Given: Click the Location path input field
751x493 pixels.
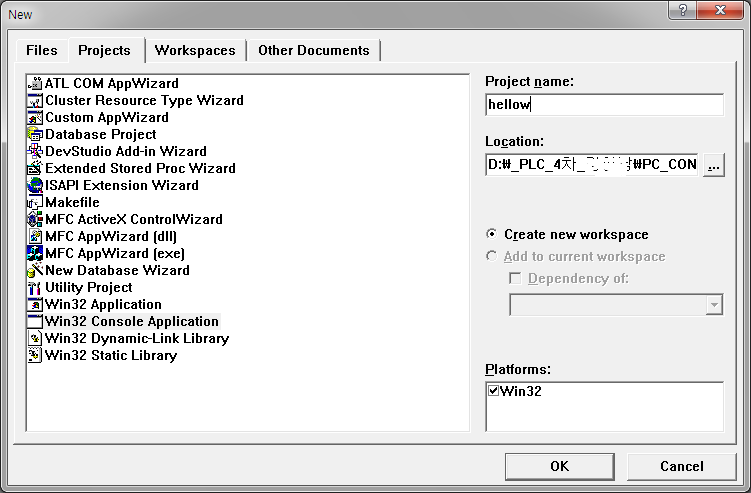Looking at the screenshot, I should point(592,165).
